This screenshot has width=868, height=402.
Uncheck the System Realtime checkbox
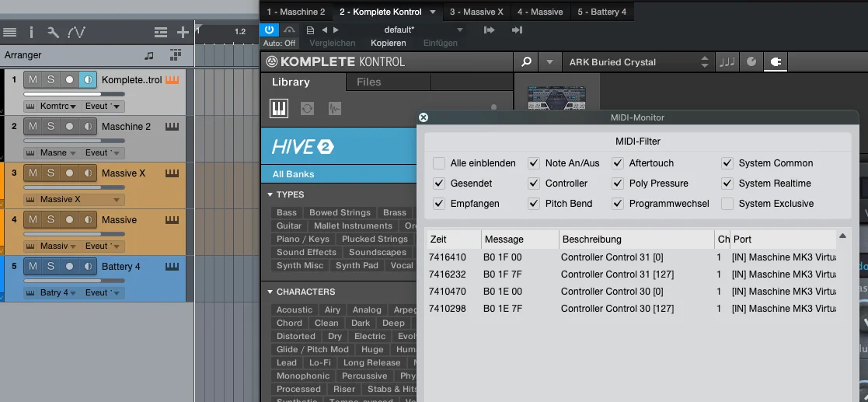pyautogui.click(x=727, y=184)
